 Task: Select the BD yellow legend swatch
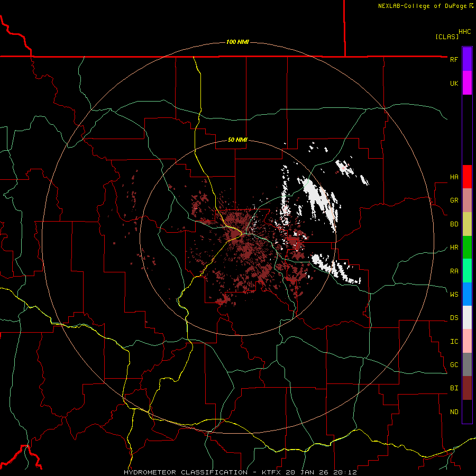pos(467,224)
